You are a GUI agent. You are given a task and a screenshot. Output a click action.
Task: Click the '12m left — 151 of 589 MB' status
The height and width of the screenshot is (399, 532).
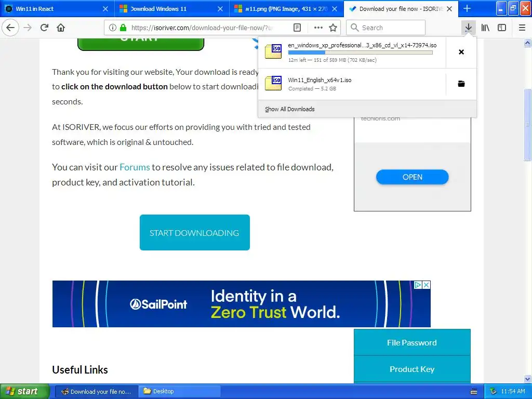point(332,60)
